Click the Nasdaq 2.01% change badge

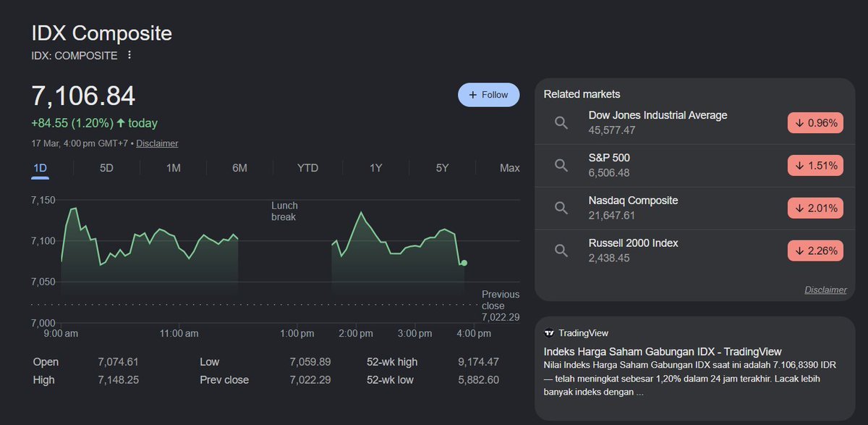pos(816,209)
